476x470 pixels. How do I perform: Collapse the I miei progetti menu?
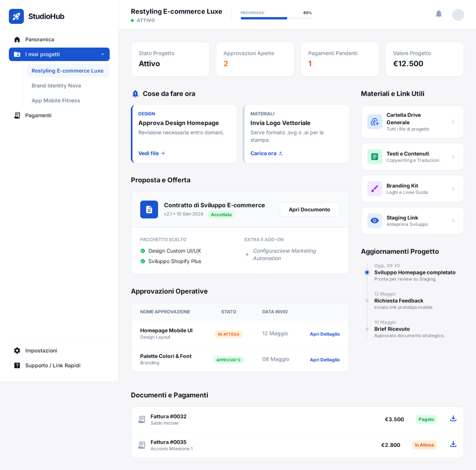[x=102, y=54]
